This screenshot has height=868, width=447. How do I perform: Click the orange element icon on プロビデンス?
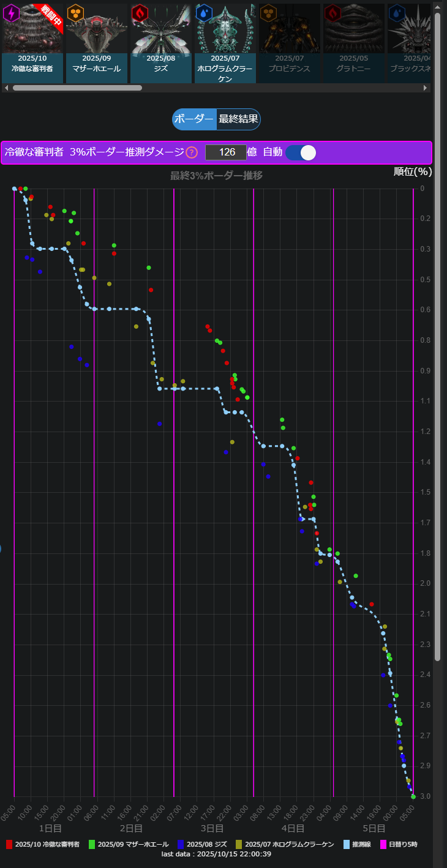coord(268,13)
